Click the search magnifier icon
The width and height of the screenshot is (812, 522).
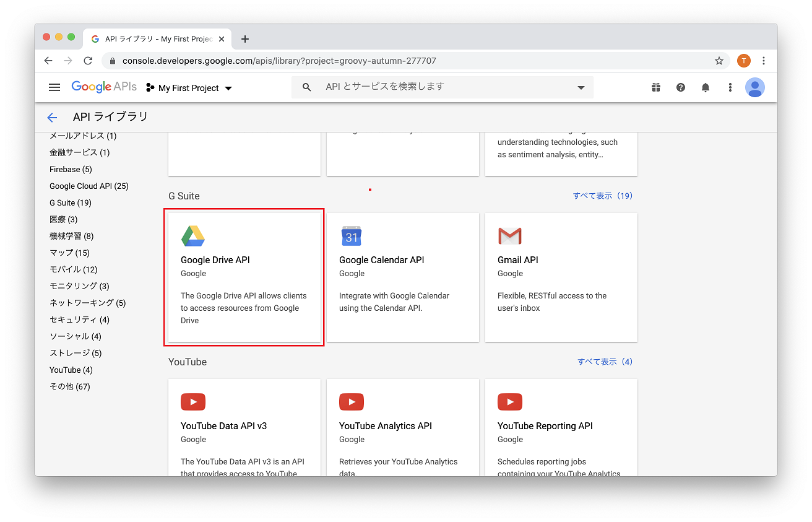tap(306, 87)
